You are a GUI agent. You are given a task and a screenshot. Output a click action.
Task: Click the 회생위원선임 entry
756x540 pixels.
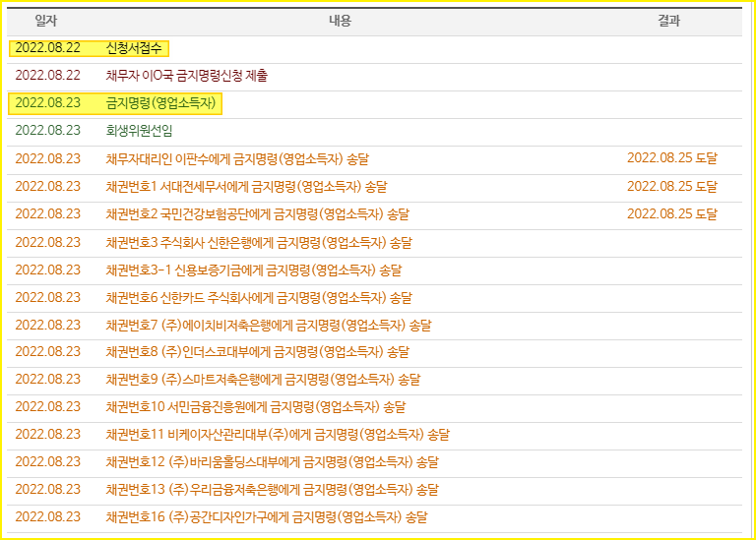(139, 131)
